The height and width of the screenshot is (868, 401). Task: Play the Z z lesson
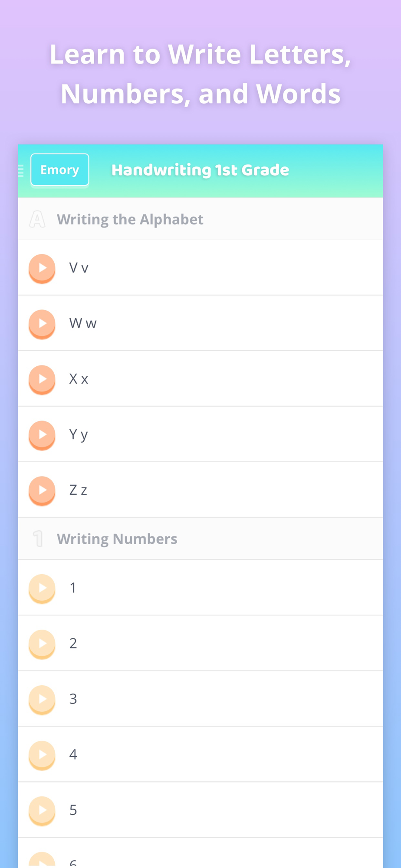tap(42, 491)
